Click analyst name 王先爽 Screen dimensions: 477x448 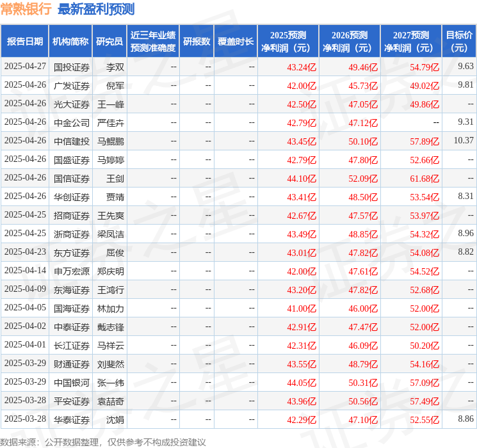coord(110,216)
